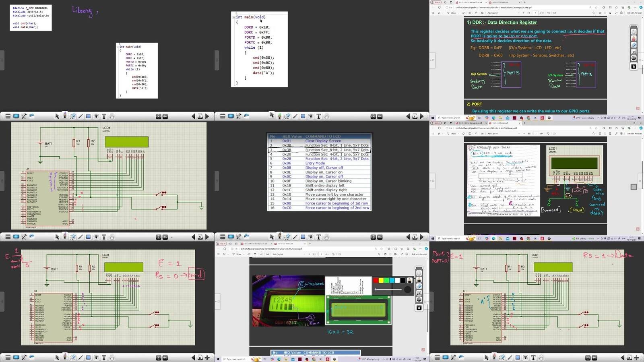Select the pointer tool in page 3 toolbar
The image size is (644, 362).
57,116
